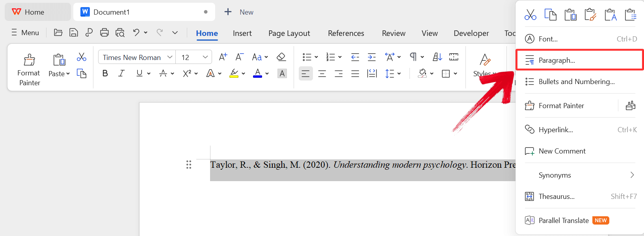Click the ribbon Cut scissors icon
Image resolution: width=644 pixels, height=236 pixels.
pyautogui.click(x=82, y=57)
